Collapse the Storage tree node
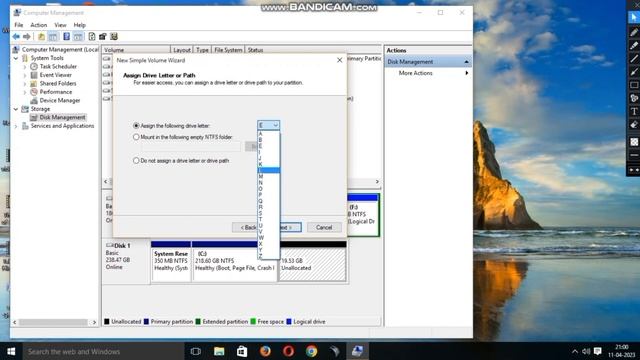The height and width of the screenshot is (360, 640). tap(16, 109)
